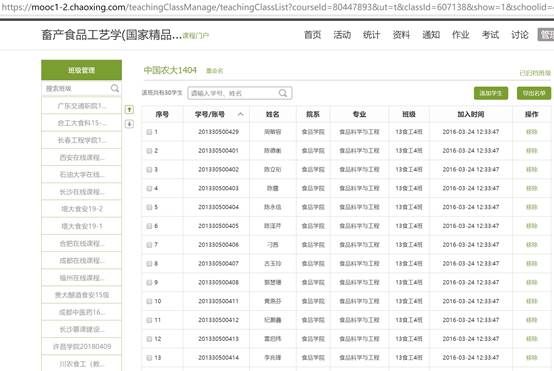
Task: Open the 作业 navigation item
Action: point(461,35)
